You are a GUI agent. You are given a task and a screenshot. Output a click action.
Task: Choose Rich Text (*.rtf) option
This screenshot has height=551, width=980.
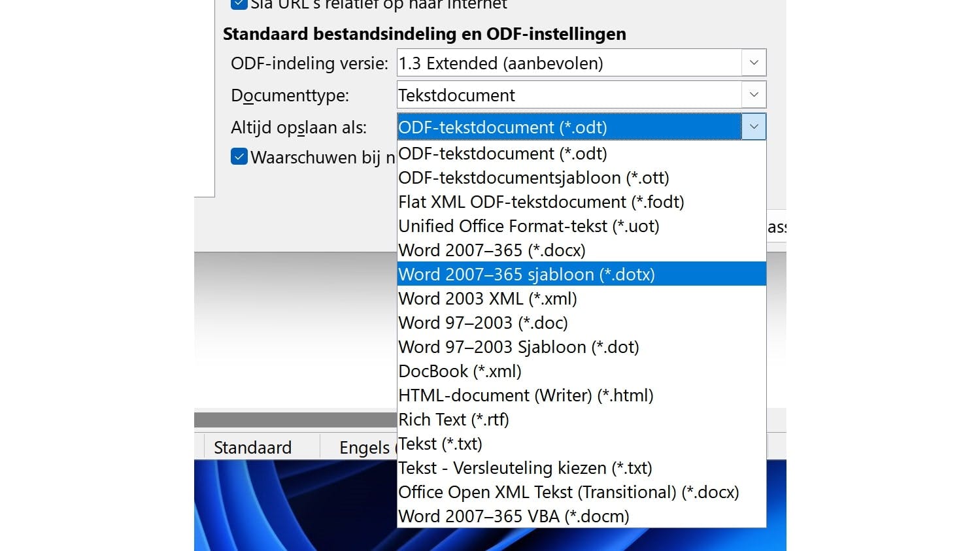[454, 420]
